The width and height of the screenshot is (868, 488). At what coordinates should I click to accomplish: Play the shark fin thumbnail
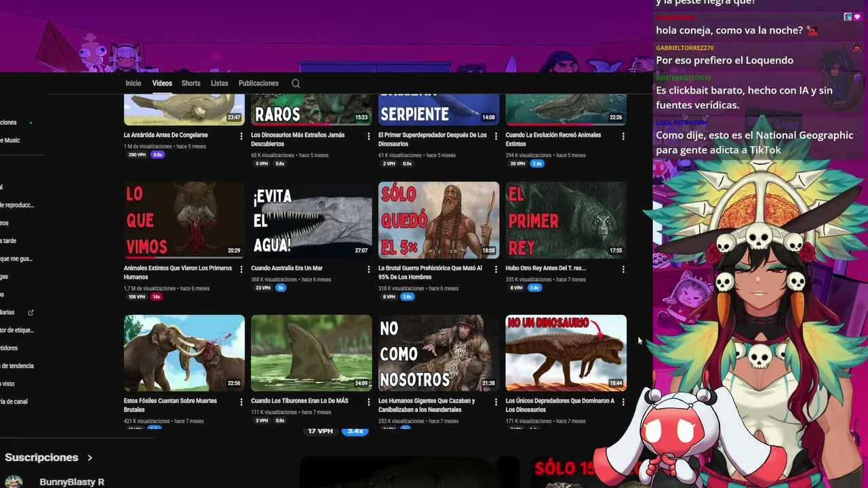point(311,353)
